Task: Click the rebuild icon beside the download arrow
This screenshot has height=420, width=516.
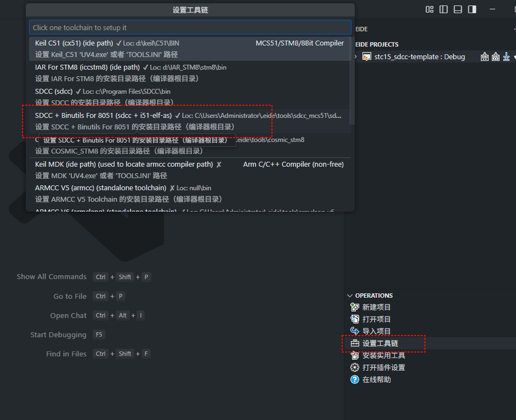Action: (496, 56)
